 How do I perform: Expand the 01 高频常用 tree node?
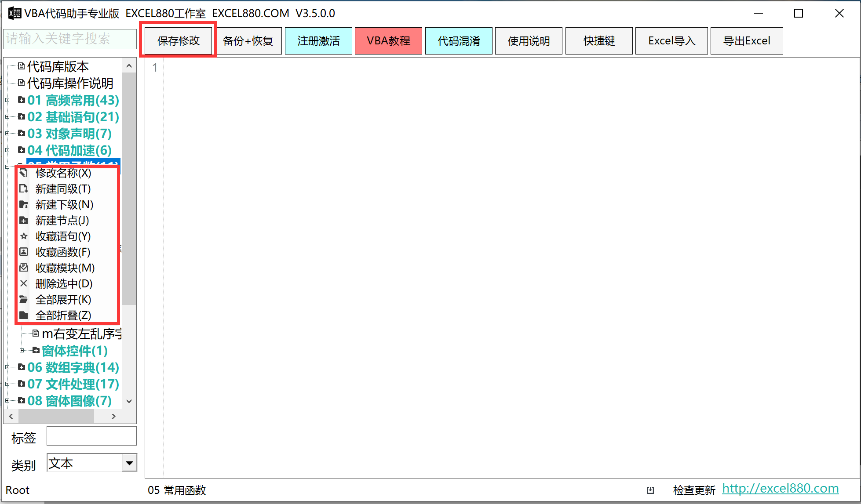tap(7, 100)
